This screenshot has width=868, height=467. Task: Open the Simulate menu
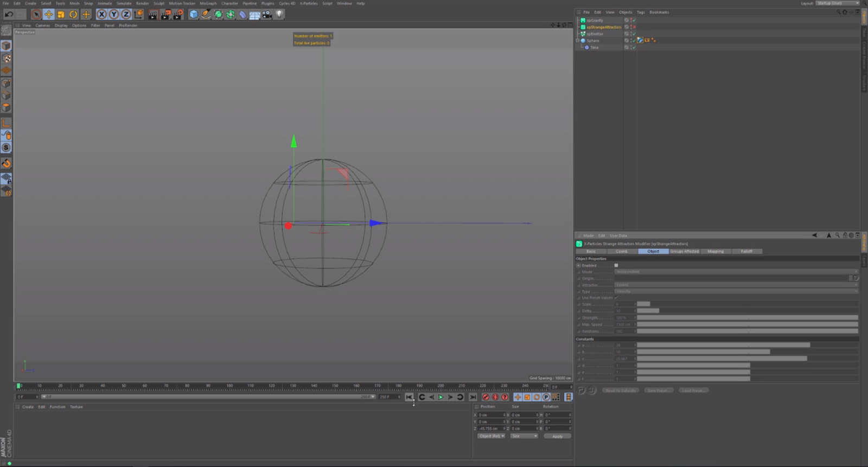[124, 3]
